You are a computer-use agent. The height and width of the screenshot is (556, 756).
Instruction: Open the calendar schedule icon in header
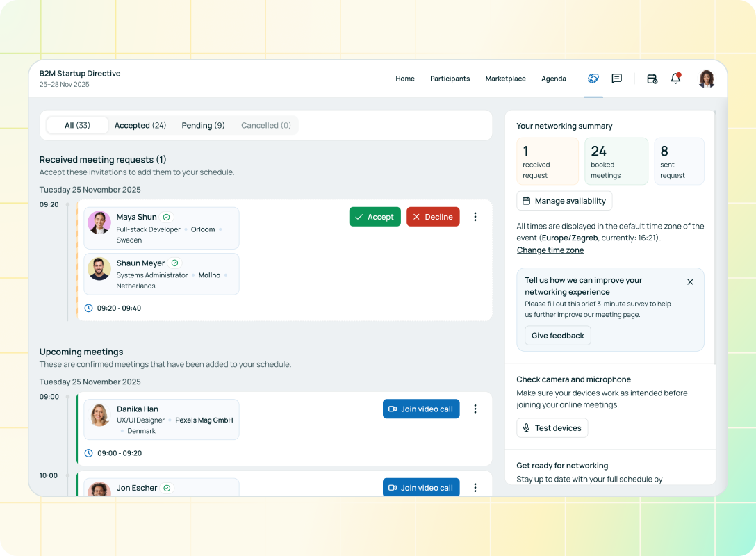[x=652, y=79]
